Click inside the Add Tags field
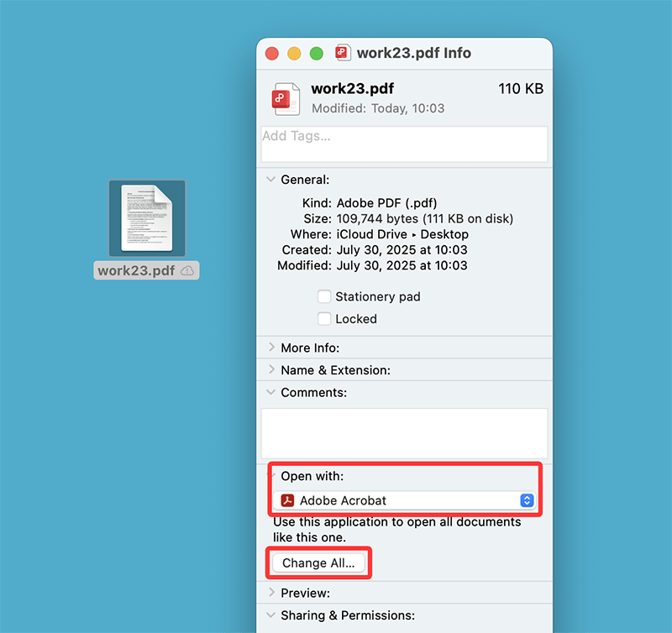 [x=403, y=144]
